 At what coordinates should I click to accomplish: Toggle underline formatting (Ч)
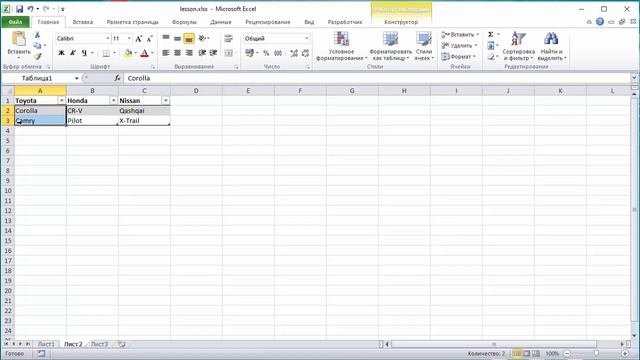tap(84, 53)
